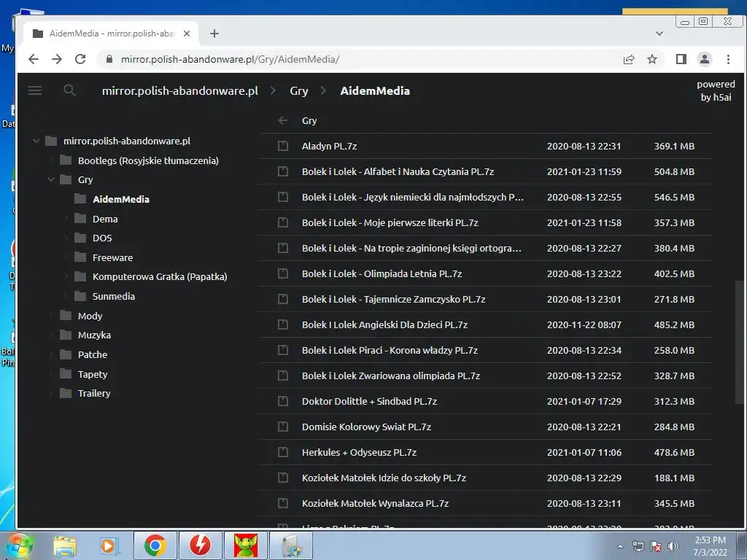
Task: Open the h5ai search magnifier
Action: pos(69,90)
